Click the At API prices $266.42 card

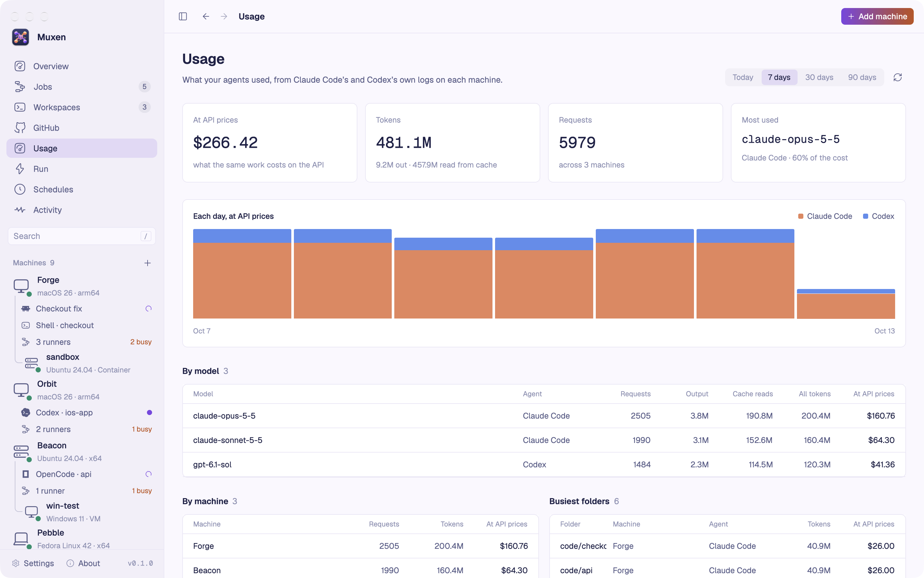(269, 143)
